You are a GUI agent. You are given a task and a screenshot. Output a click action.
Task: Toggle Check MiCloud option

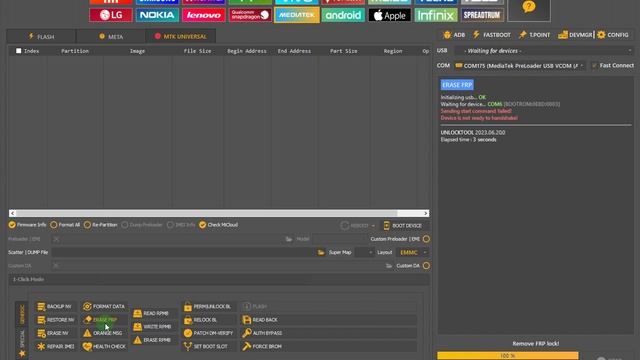pos(218,225)
